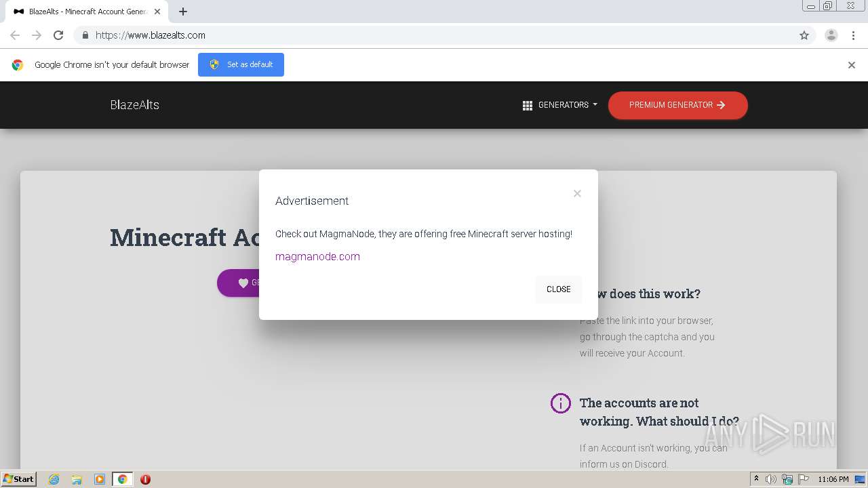This screenshot has height=488, width=868.
Task: Go forward using the browser forward arrow
Action: coord(37,35)
